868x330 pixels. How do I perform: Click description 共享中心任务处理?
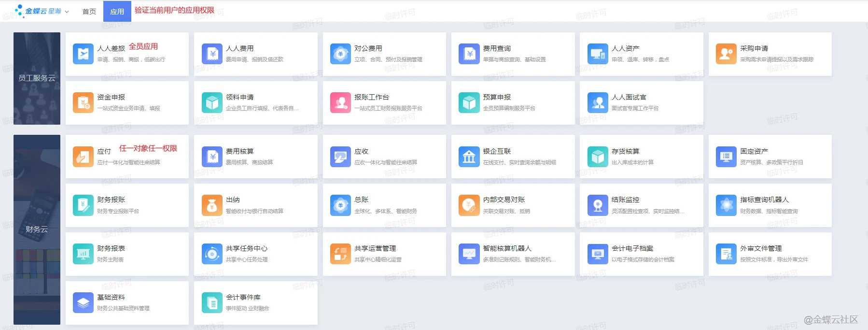247,259
